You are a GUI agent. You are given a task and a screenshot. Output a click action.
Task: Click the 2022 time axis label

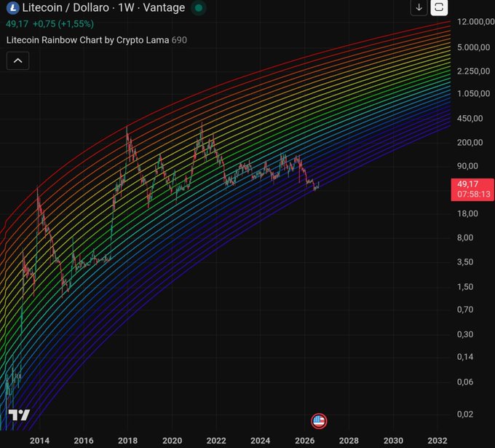216,441
